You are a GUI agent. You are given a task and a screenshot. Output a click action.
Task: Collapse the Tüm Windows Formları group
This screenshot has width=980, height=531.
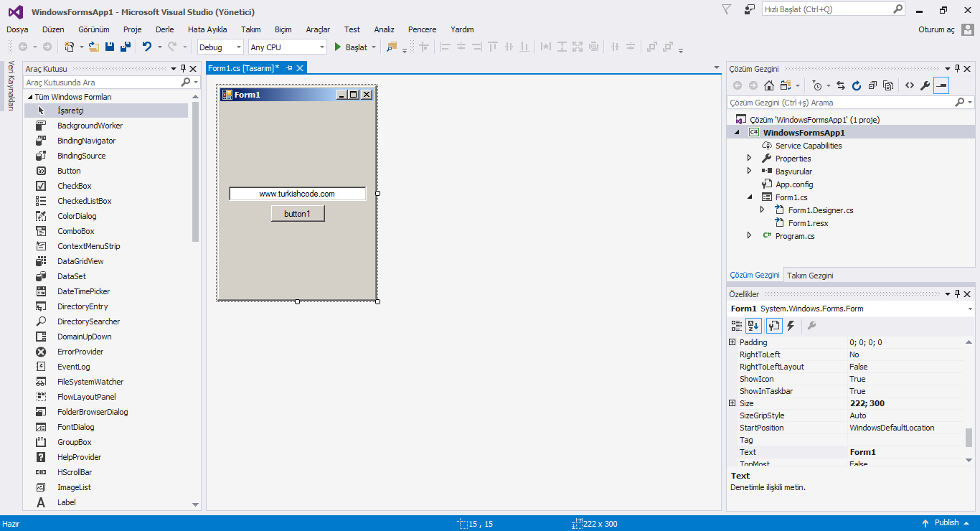tap(30, 97)
